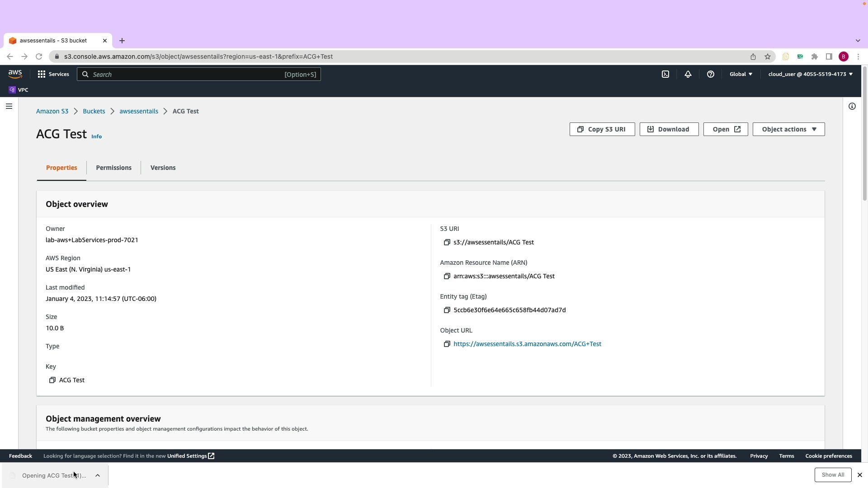Toggle the left navigation hamburger menu
Viewport: 868px width, 488px height.
[x=9, y=106]
